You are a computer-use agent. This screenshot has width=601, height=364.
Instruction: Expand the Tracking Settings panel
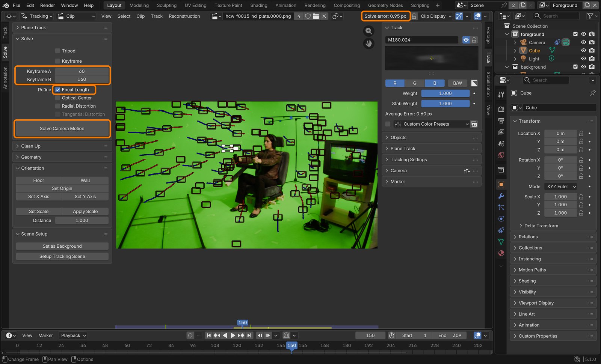pyautogui.click(x=431, y=160)
